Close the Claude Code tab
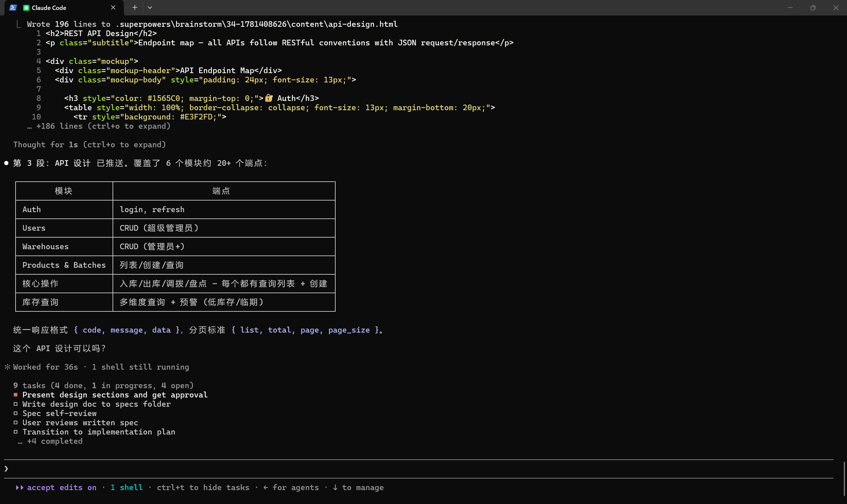Screen dimensions: 847x504 tap(113, 8)
